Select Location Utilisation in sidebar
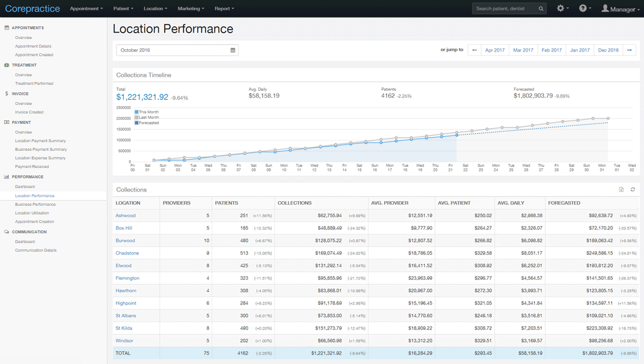 tap(32, 213)
